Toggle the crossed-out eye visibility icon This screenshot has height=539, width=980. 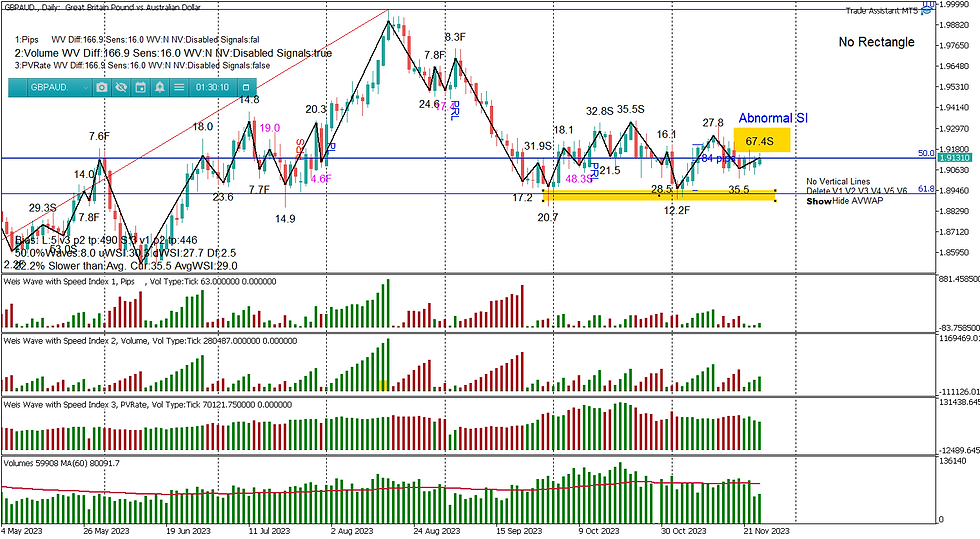coord(121,88)
